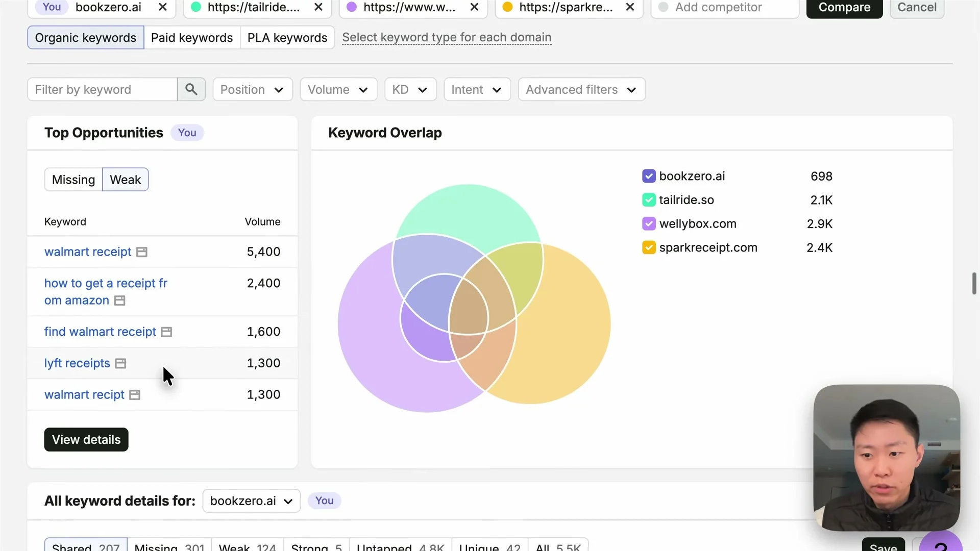Remove the sparkreceipt domain with its X
This screenshot has height=551, width=980.
[630, 7]
